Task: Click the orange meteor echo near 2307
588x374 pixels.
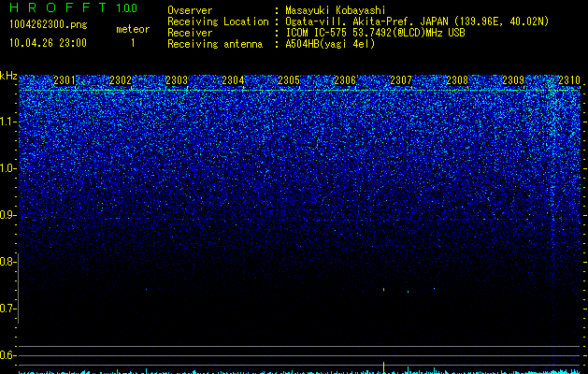Action: [x=383, y=289]
